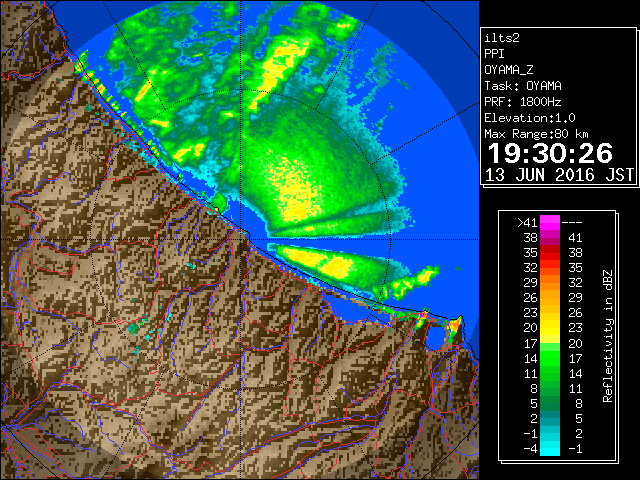Select the "Task: OYAMA" line
The image size is (640, 480).
pyautogui.click(x=523, y=86)
